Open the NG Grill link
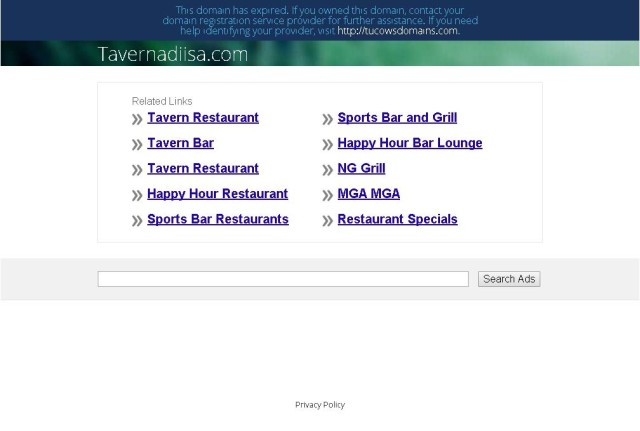The image size is (640, 431). [361, 169]
